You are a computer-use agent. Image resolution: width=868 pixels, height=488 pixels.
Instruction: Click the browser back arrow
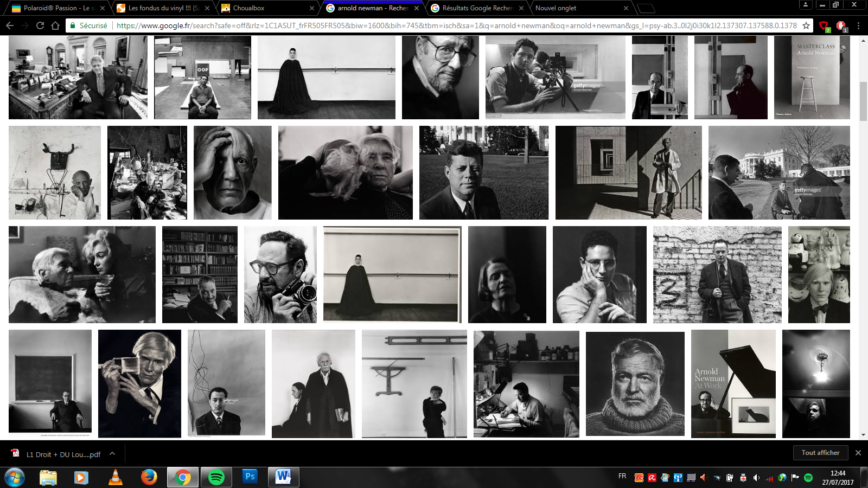coord(10,25)
